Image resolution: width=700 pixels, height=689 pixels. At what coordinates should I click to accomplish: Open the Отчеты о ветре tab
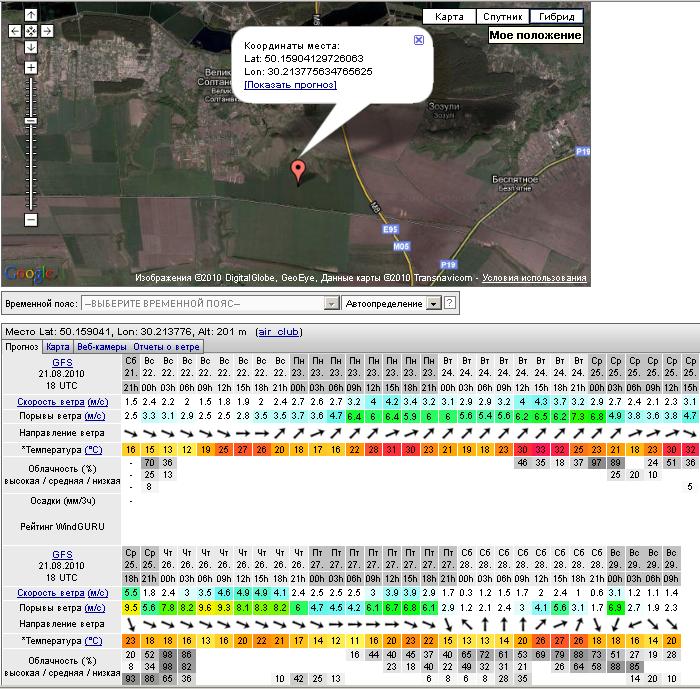coord(167,347)
